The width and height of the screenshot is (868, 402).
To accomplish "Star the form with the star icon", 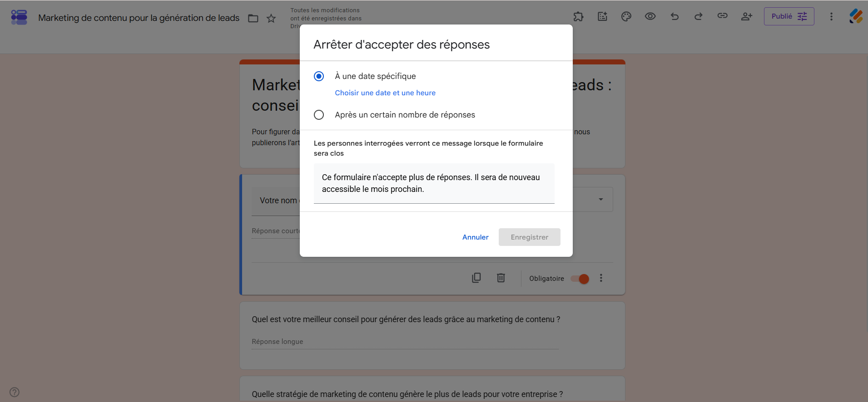I will pyautogui.click(x=271, y=18).
